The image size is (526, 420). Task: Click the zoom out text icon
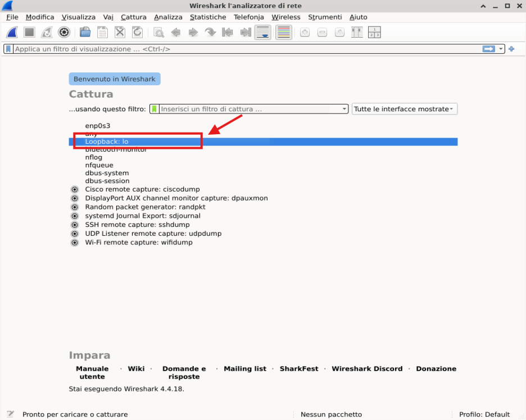coord(322,33)
